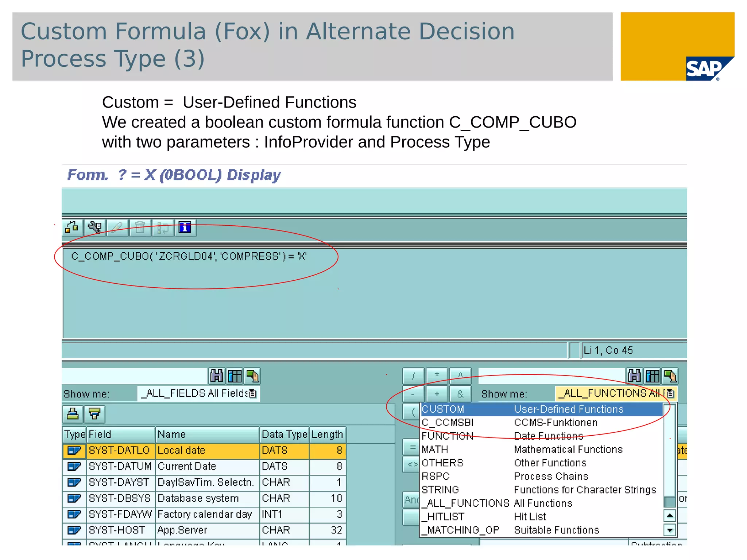Screen dimensions: 747x560
Task: Click the Type column header
Action: click(75, 435)
